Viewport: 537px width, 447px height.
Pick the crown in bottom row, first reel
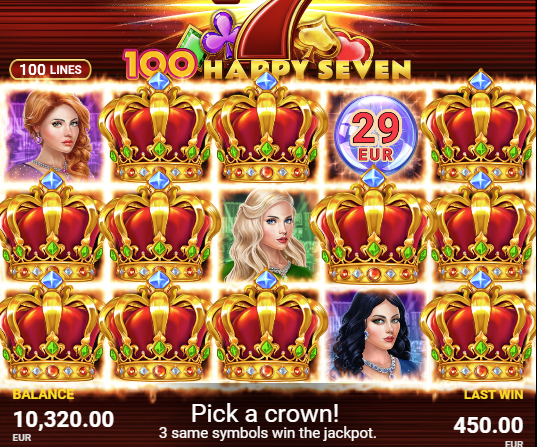point(52,327)
